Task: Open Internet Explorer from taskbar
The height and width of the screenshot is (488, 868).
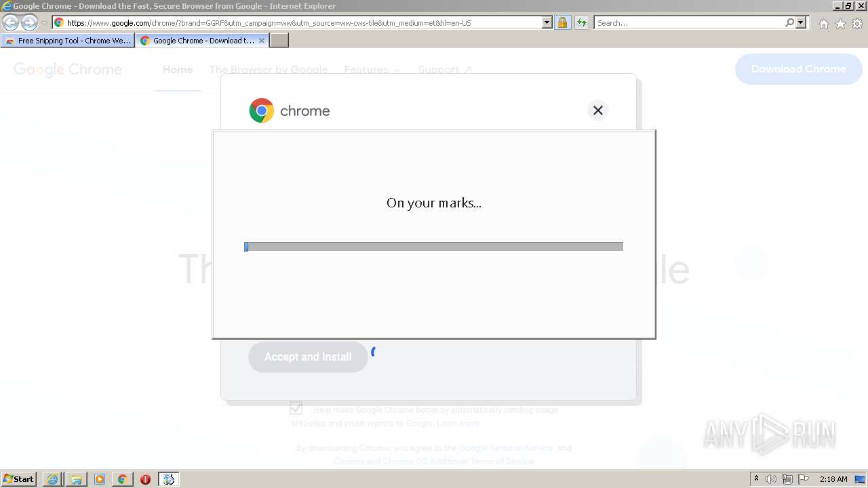Action: 52,479
